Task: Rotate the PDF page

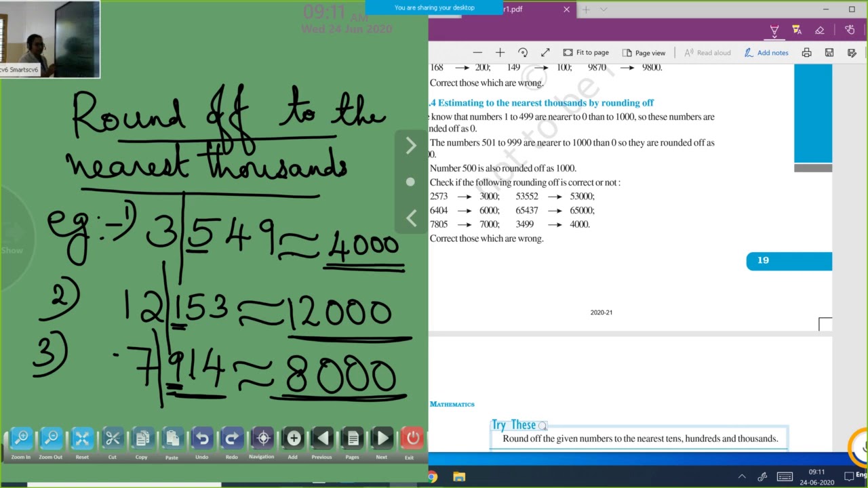Action: coord(523,52)
